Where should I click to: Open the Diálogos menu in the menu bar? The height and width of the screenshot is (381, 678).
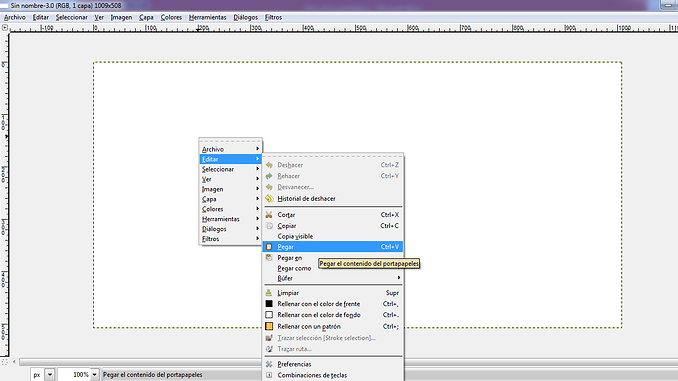245,17
